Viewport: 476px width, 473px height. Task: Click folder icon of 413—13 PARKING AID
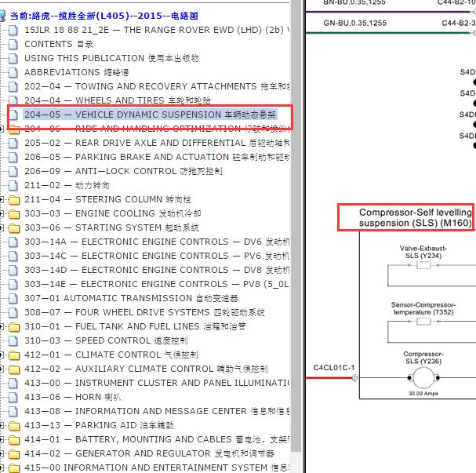coord(14,426)
